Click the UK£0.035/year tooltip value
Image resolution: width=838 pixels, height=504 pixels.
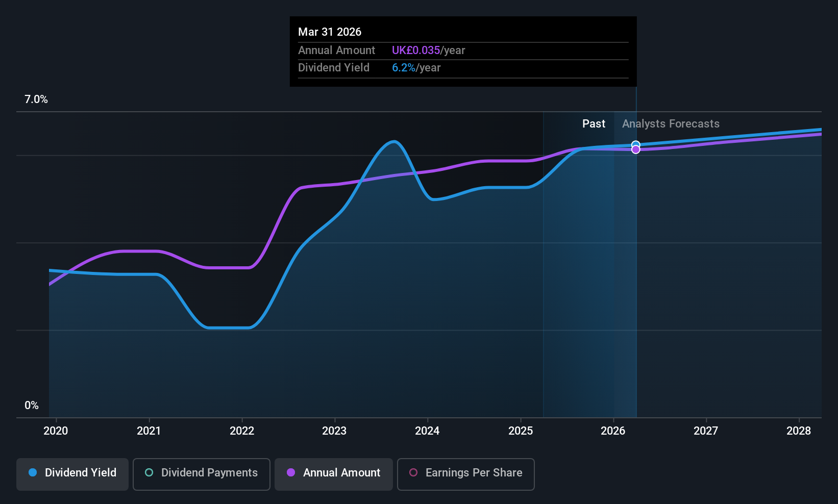coord(428,51)
